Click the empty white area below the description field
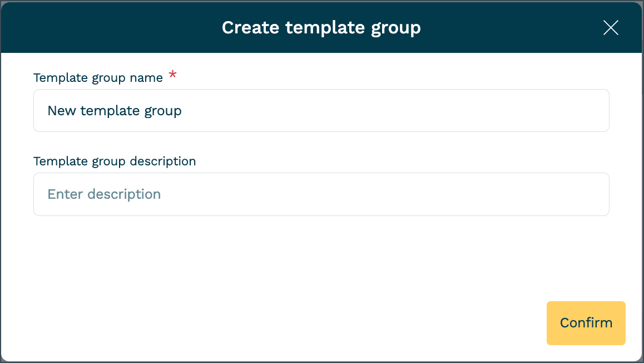Viewport: 644px width, 363px height. tap(278, 262)
